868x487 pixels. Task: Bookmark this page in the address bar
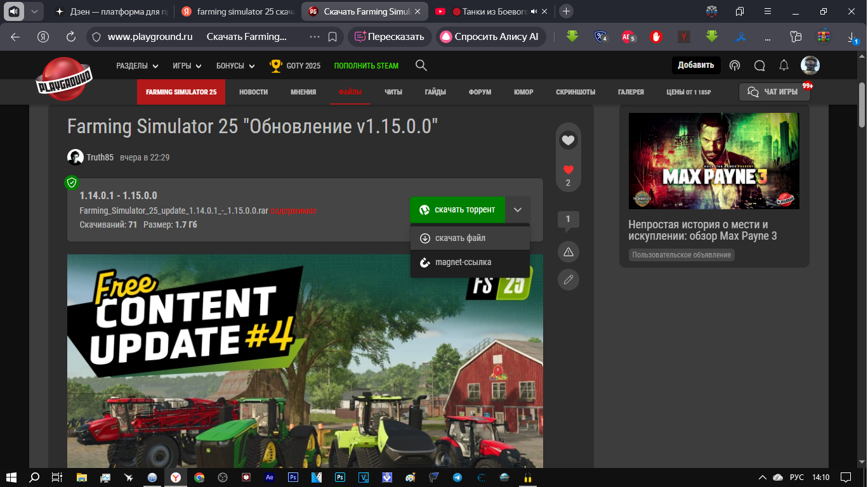coord(332,37)
